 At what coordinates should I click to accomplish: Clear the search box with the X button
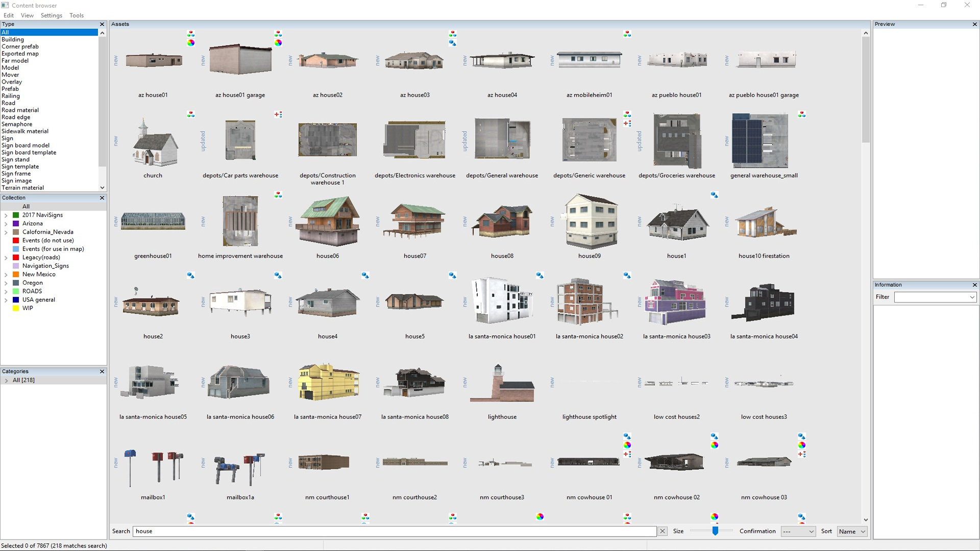[x=663, y=531]
